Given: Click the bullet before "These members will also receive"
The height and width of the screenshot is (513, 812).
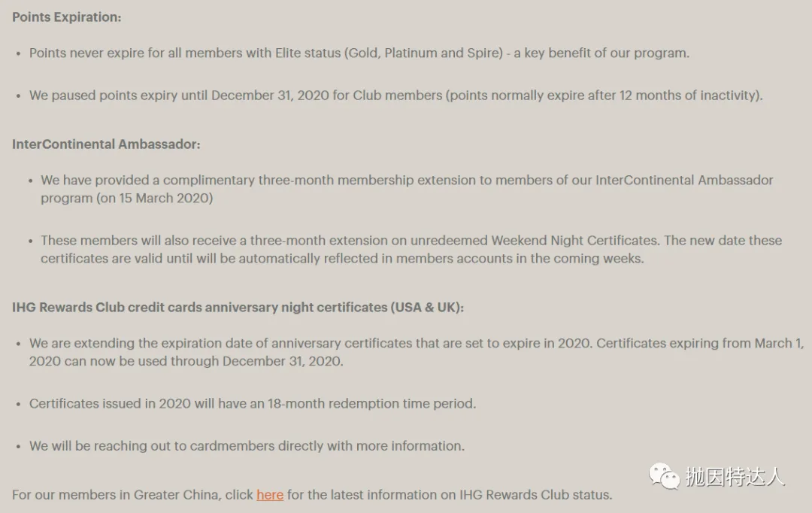Looking at the screenshot, I should click(31, 241).
